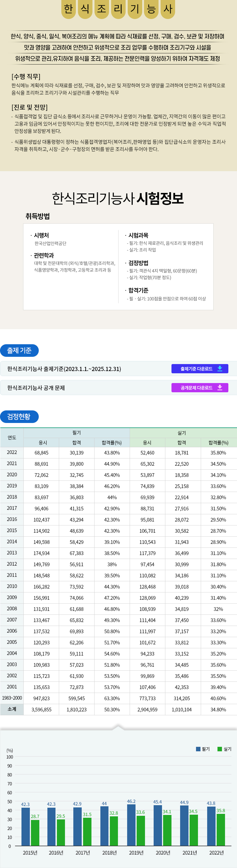
Task: Click the 1983~2000 row label
Action: (x=12, y=698)
